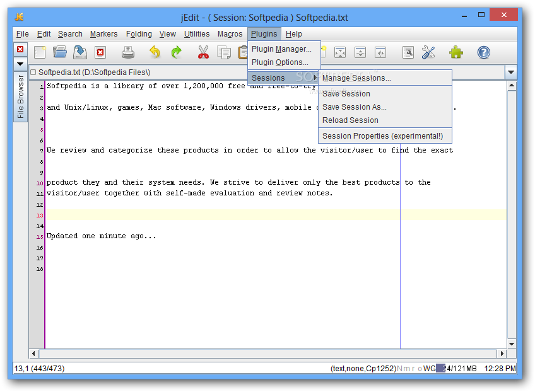
Task: Open the Search menu
Action: pyautogui.click(x=70, y=34)
